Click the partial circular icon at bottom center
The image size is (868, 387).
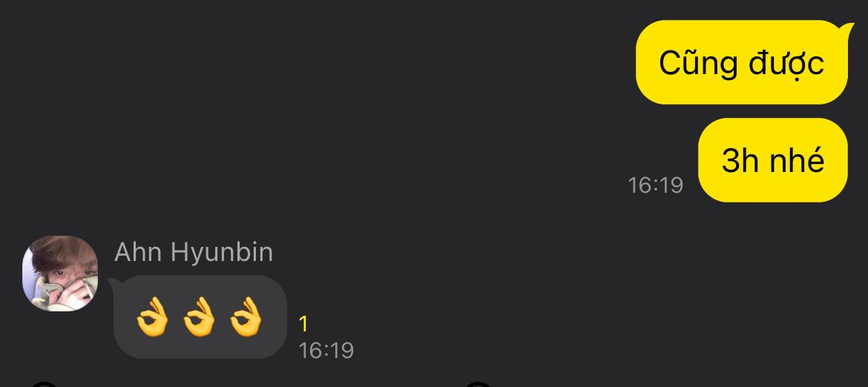click(478, 384)
